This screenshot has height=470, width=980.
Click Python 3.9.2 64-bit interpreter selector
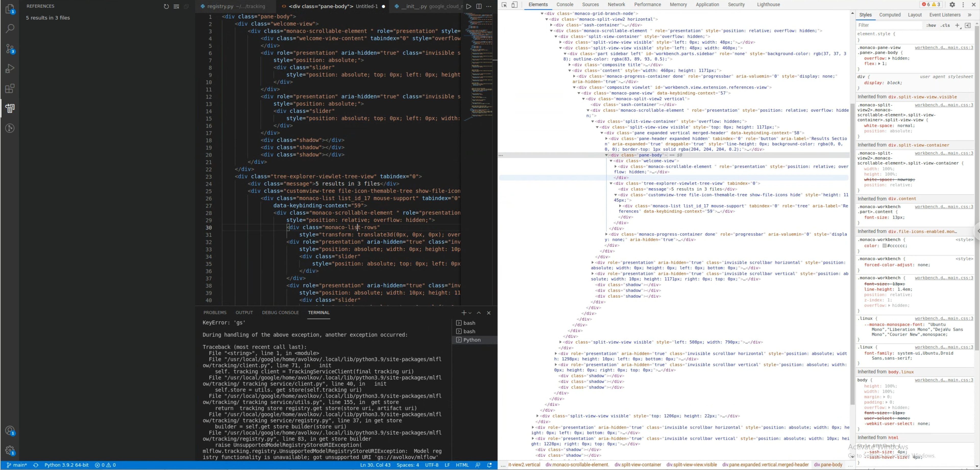(x=67, y=465)
